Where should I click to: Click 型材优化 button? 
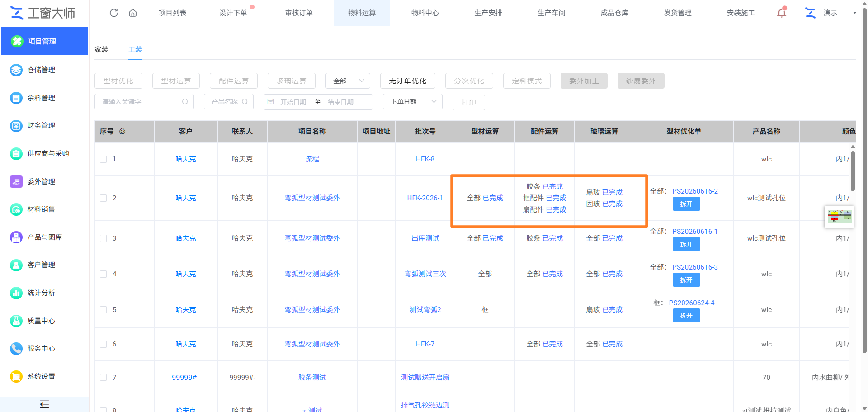pyautogui.click(x=118, y=81)
